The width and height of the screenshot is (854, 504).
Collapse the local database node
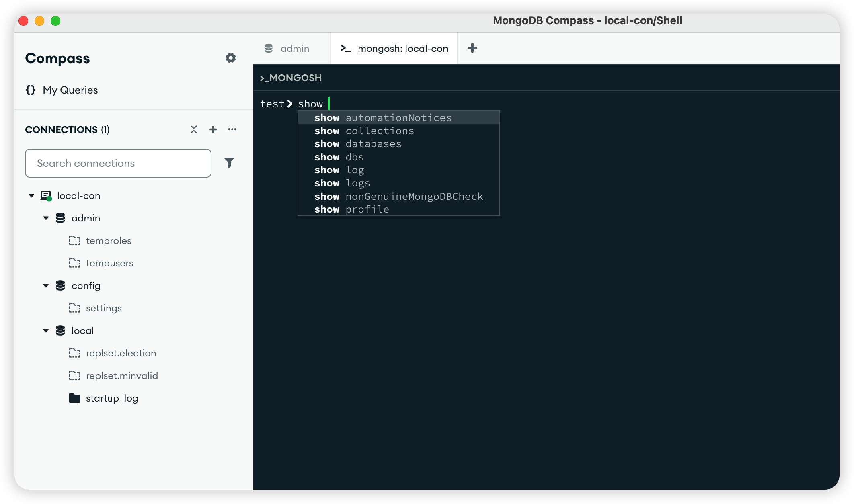[x=46, y=330]
